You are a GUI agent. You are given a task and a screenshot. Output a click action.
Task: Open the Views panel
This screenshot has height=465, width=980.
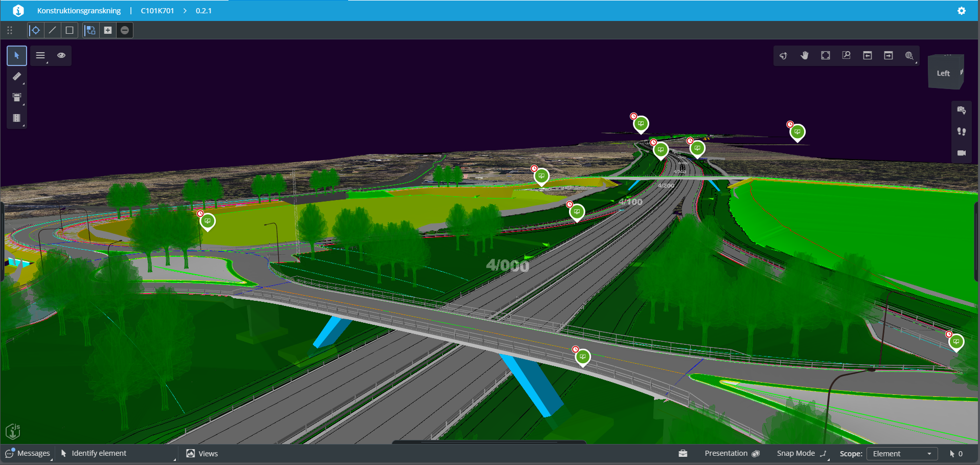tap(202, 453)
